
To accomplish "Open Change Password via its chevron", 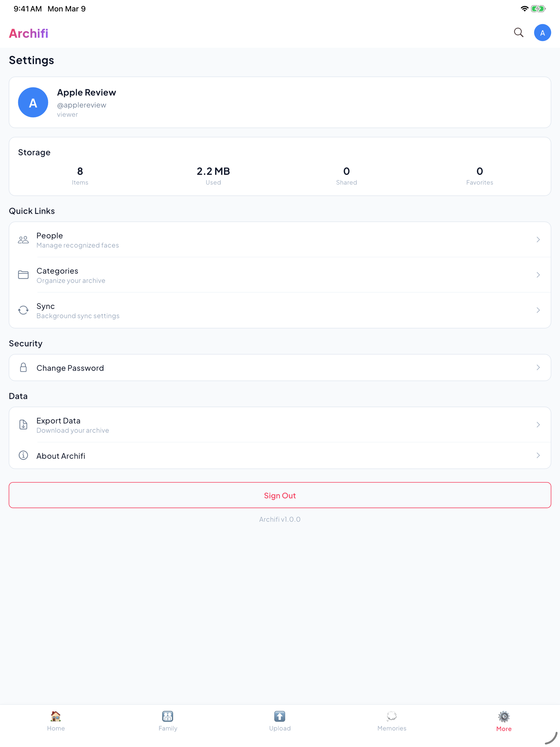I will click(538, 368).
